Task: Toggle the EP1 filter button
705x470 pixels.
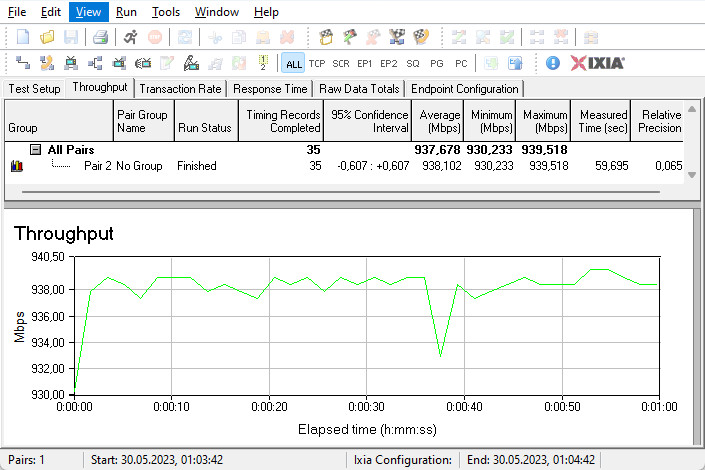Action: coord(365,63)
